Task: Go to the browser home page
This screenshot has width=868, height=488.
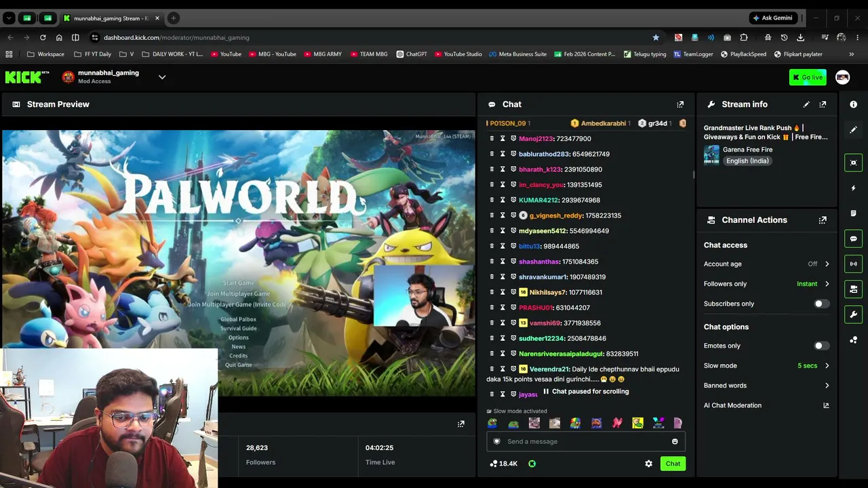Action: (x=59, y=37)
